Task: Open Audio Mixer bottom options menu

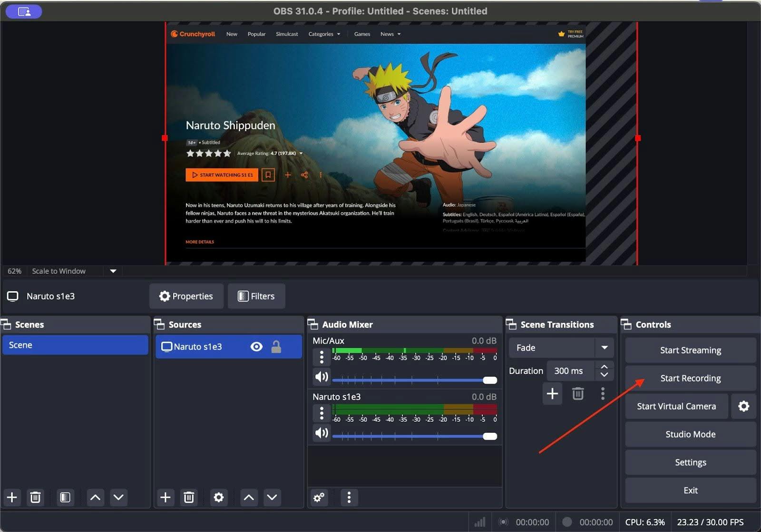Action: (349, 497)
